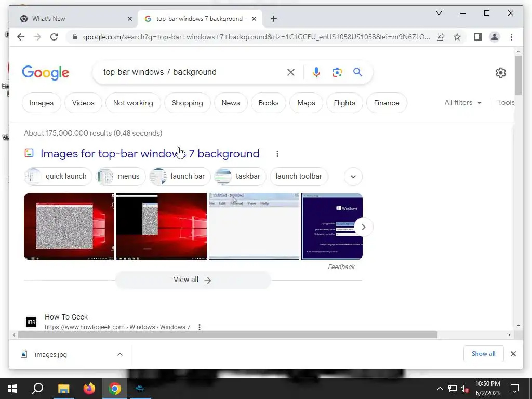Launch File Explorer from the taskbar
Image resolution: width=532 pixels, height=399 pixels.
63,389
